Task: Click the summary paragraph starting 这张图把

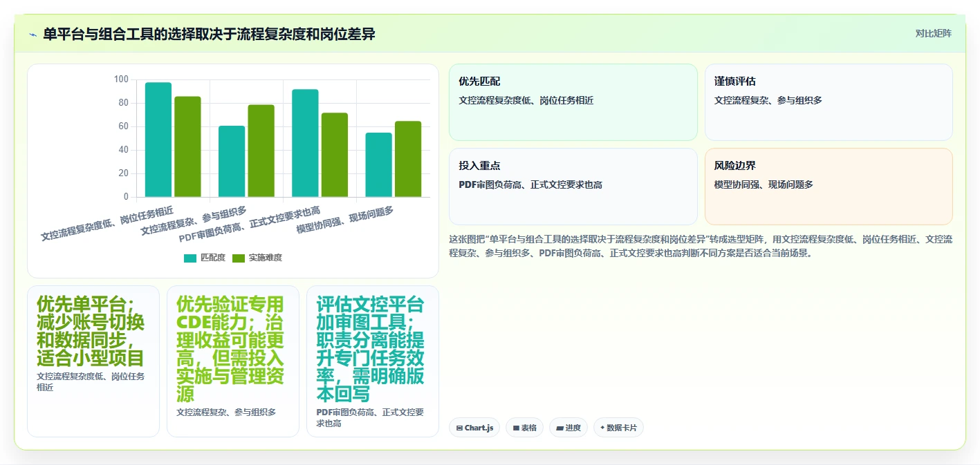Action: (x=701, y=246)
